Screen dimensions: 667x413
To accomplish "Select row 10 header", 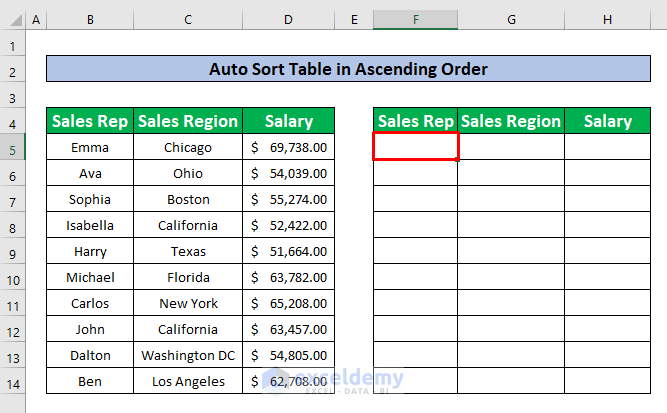I will coord(13,277).
